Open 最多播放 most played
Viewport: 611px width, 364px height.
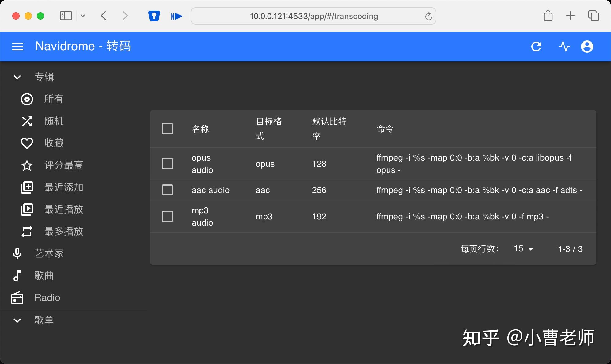[x=64, y=231]
